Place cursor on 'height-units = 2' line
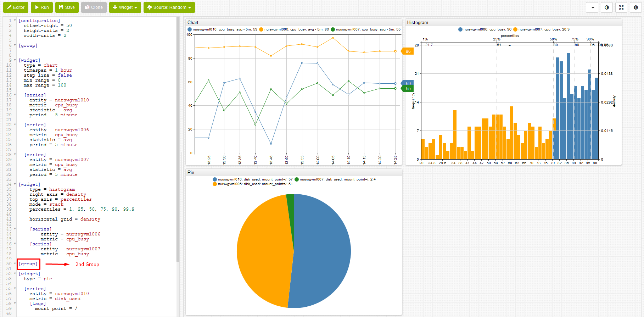The image size is (644, 317). (46, 30)
